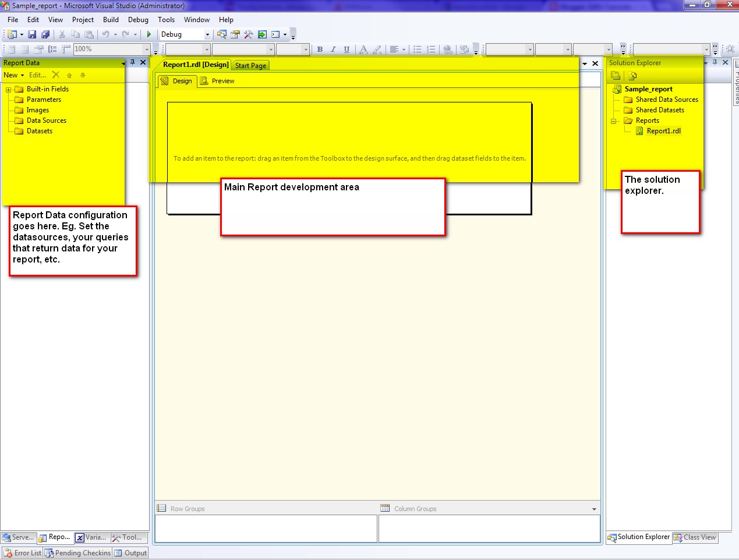This screenshot has width=739, height=560.
Task: Click the Show Ruler icon
Action: coord(66,49)
